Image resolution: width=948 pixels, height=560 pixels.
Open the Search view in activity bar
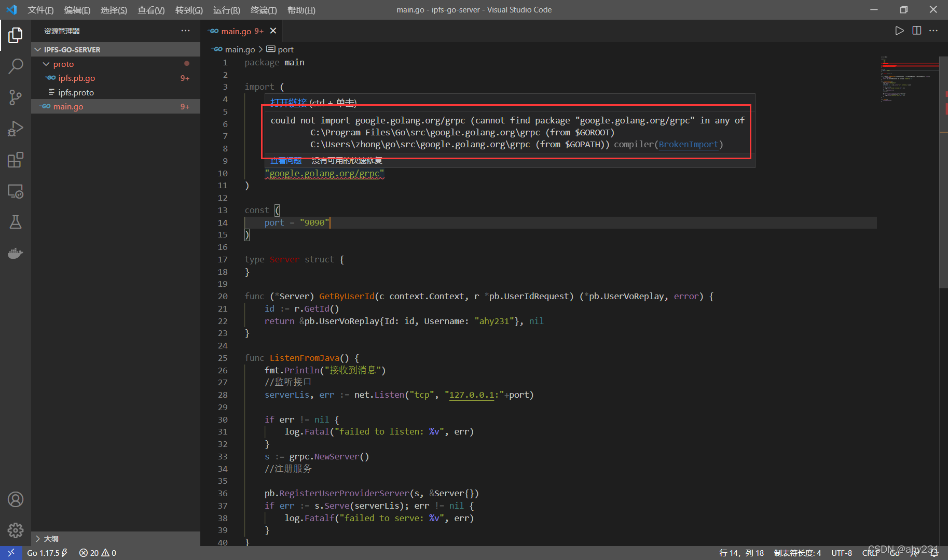(x=16, y=66)
